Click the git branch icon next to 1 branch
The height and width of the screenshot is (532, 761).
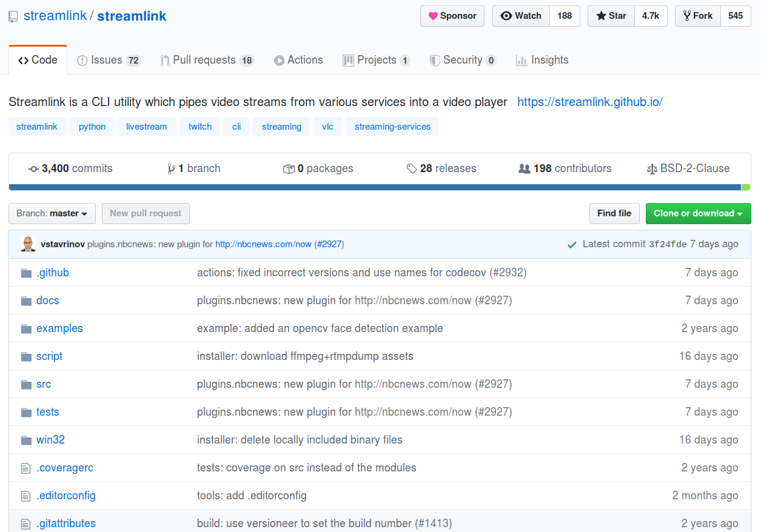coord(172,169)
